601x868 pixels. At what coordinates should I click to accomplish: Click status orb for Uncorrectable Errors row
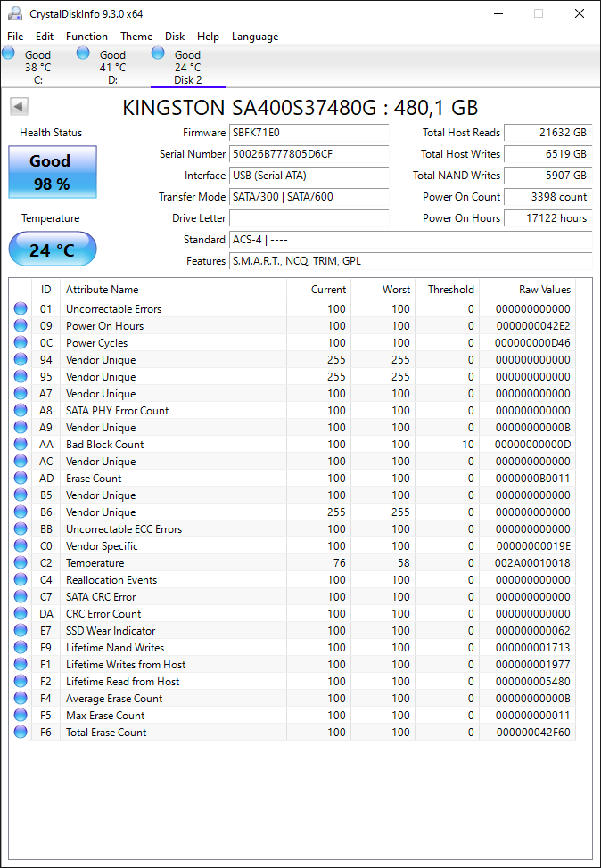click(21, 309)
